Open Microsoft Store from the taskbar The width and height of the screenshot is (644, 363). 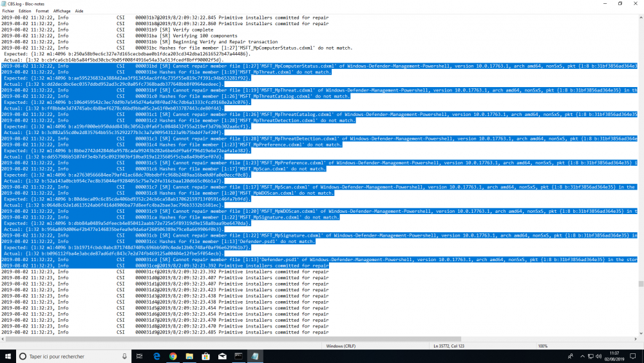coord(206,357)
